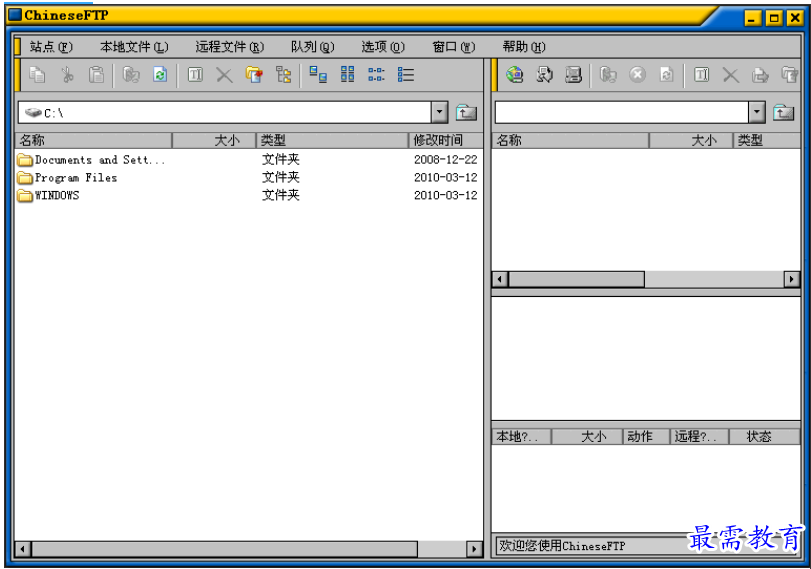The image size is (811, 569).
Task: Open the 远程文件 (R) menu
Action: [230, 47]
